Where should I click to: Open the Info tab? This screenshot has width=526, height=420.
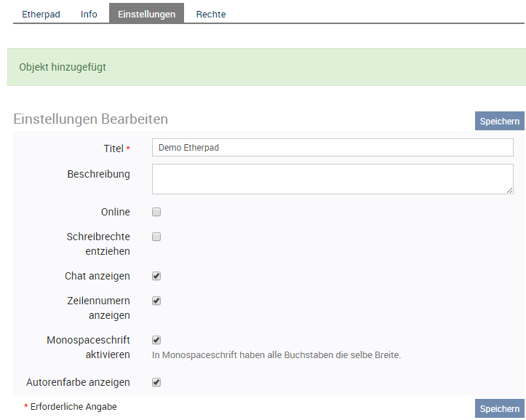[89, 14]
